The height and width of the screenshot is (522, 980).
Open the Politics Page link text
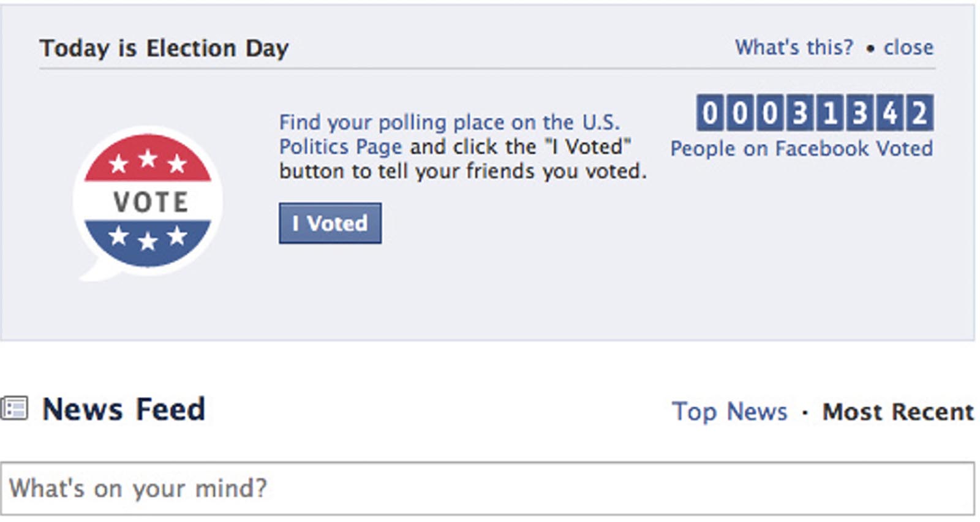[341, 147]
